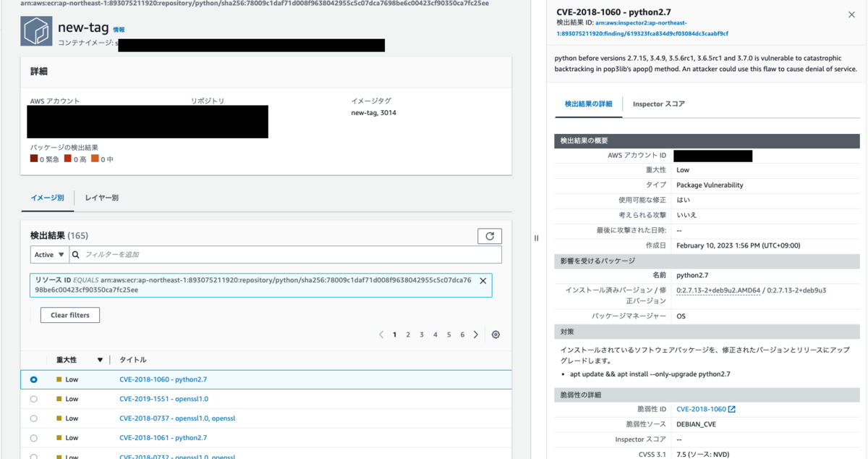Select the CVE-2019-1551 row radio button
This screenshot has height=459, width=868.
(x=34, y=399)
